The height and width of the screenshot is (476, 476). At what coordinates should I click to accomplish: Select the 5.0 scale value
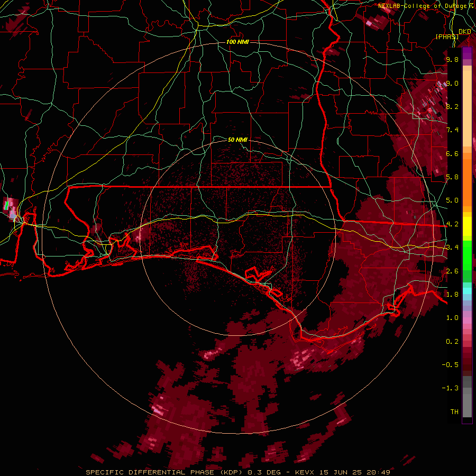pyautogui.click(x=452, y=200)
